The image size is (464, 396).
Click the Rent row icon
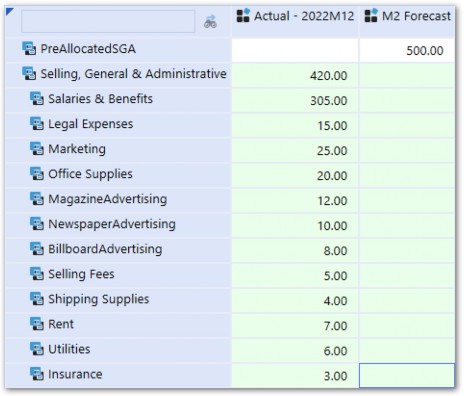coord(37,324)
